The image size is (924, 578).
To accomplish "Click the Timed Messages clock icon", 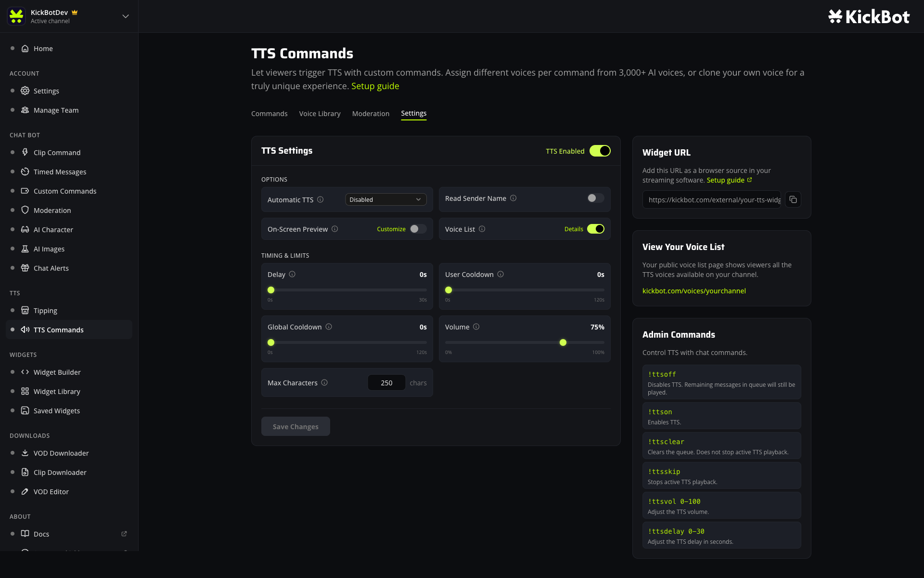I will 25,172.
